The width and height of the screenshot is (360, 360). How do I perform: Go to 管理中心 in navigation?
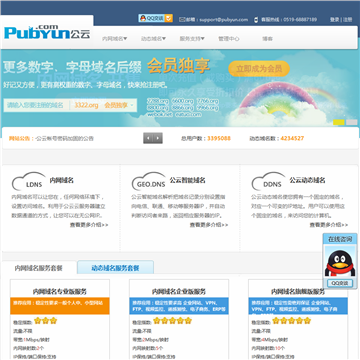229,39
